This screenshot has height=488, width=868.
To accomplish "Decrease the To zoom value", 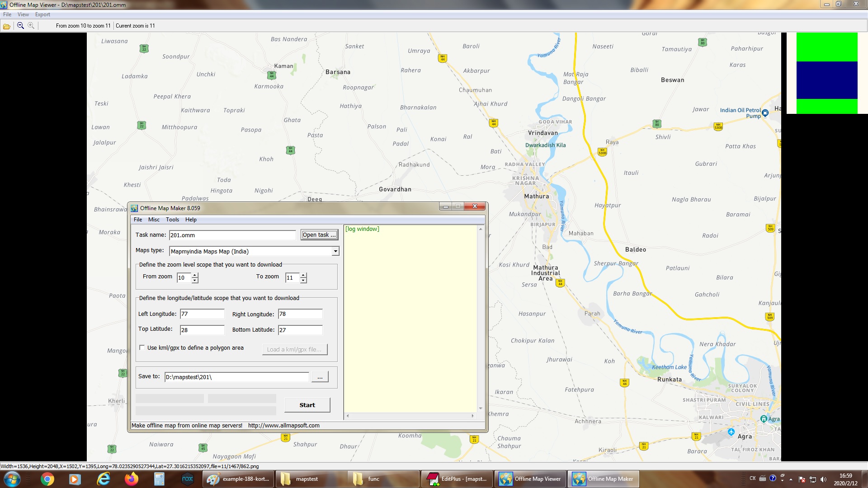I will tap(303, 281).
